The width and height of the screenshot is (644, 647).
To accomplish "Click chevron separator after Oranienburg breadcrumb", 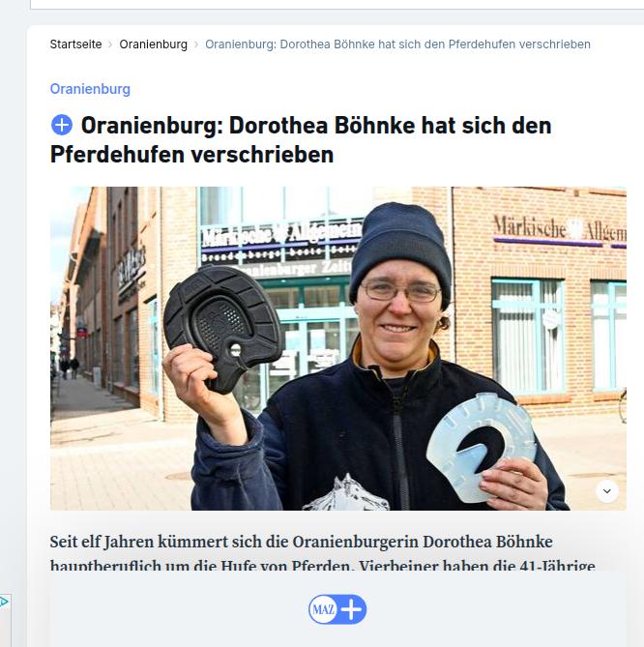I will 196,44.
